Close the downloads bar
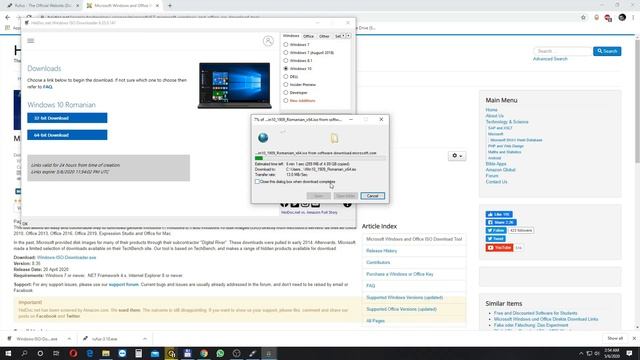Image resolution: width=640 pixels, height=360 pixels. click(x=634, y=338)
